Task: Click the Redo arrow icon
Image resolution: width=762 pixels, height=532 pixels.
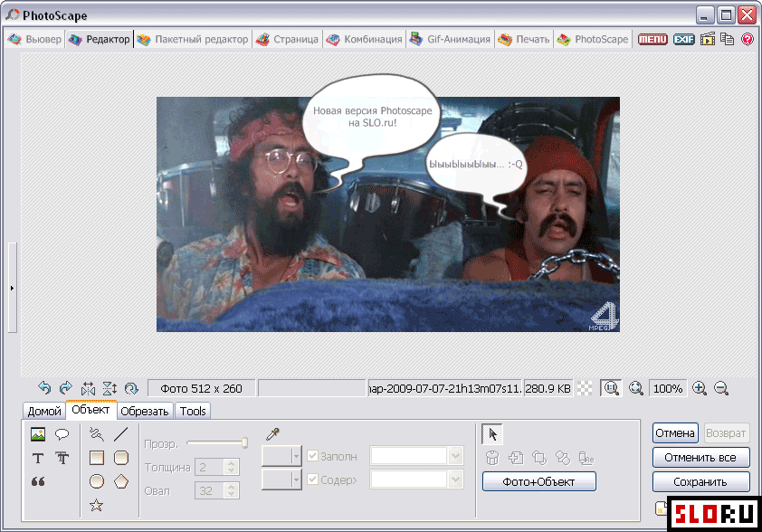Action: click(x=65, y=388)
